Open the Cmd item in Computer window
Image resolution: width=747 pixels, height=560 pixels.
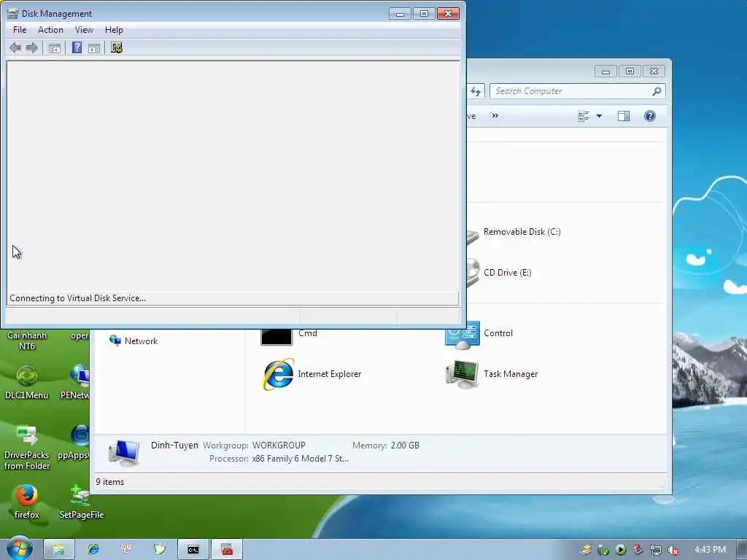pyautogui.click(x=289, y=335)
